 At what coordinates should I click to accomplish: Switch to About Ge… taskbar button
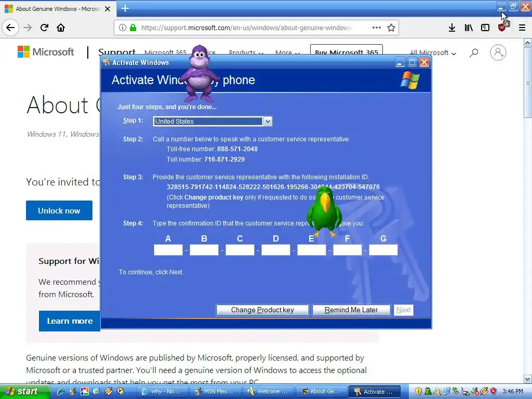click(322, 392)
